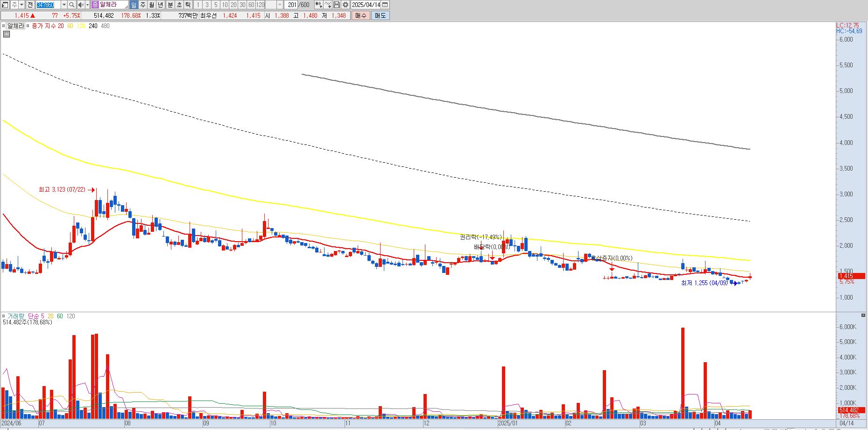Click the layout panel icon at toolbar's far left
The image size is (868, 430).
(5, 5)
